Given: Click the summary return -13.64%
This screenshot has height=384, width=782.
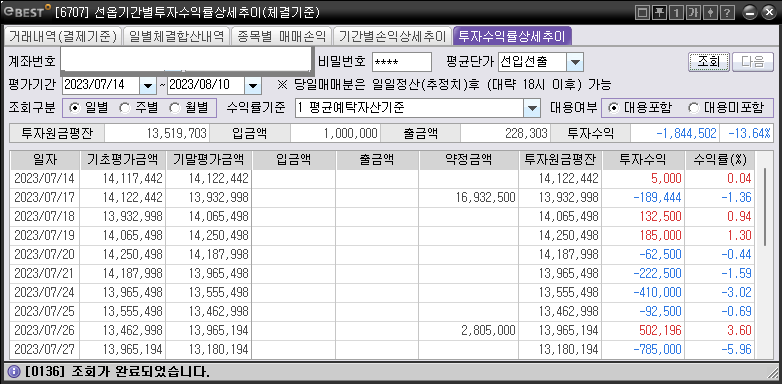Looking at the screenshot, I should 749,134.
